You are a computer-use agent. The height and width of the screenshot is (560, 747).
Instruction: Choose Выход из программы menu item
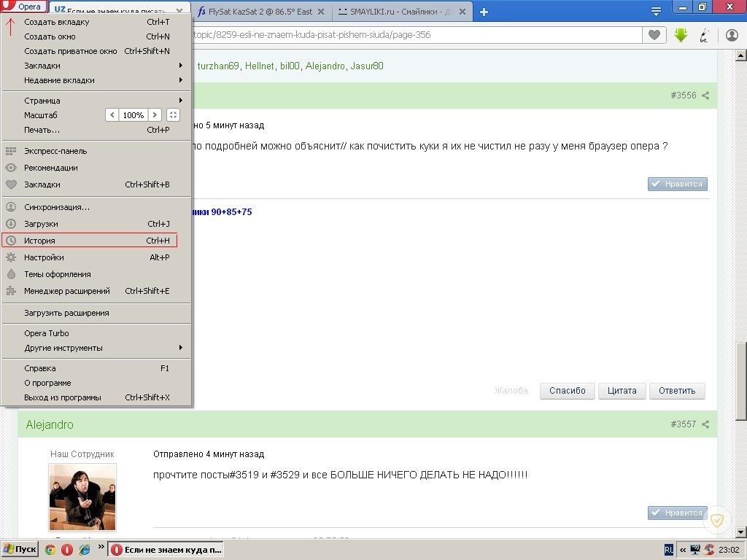point(96,397)
